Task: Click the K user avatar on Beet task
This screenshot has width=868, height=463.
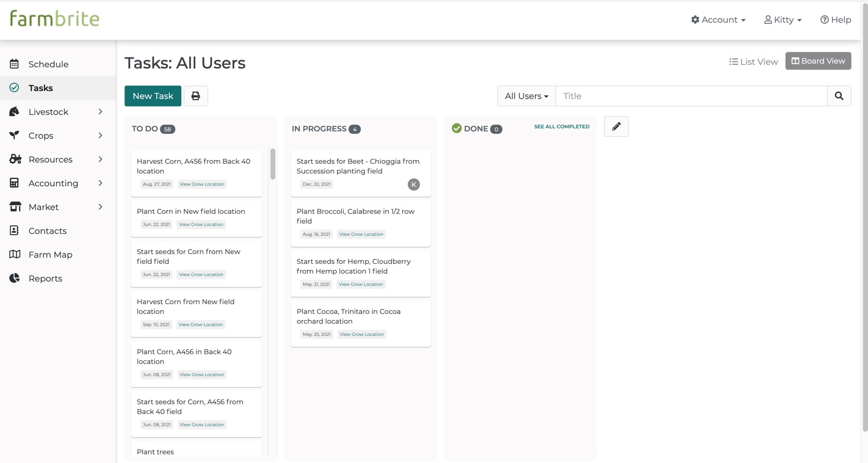Action: point(414,184)
